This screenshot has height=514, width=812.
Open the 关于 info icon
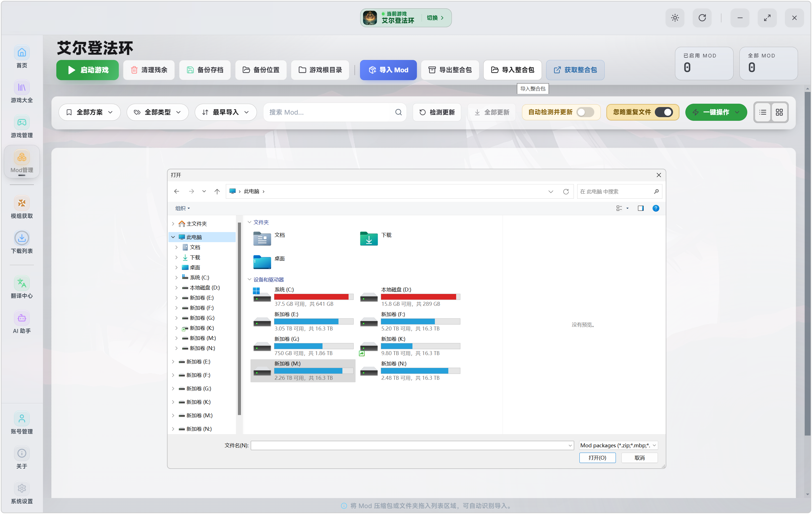coord(22,453)
